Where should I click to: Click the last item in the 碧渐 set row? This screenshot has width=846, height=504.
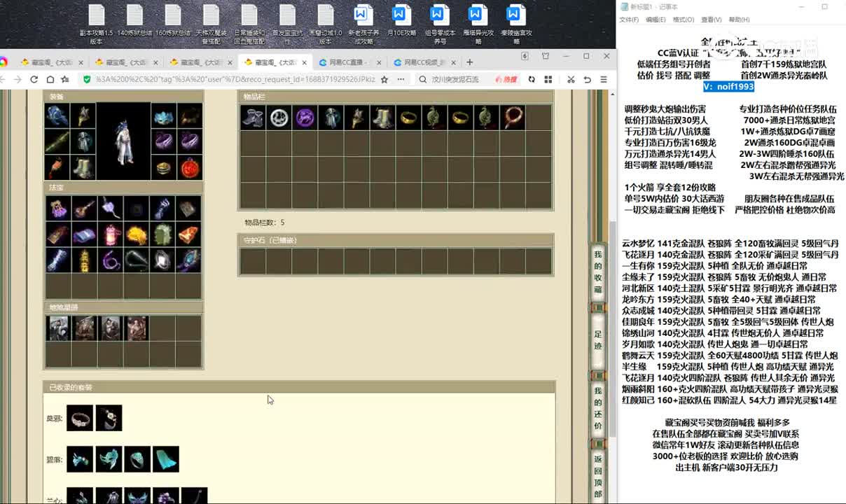point(166,459)
